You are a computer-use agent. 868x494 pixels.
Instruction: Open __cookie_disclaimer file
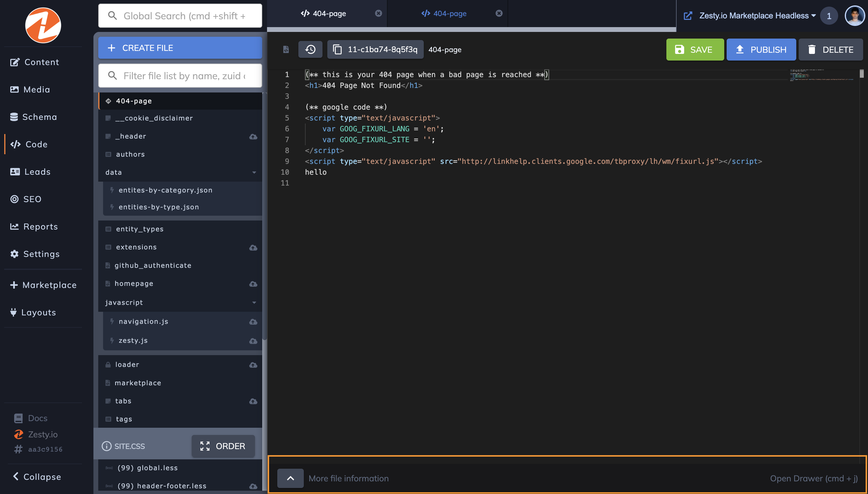coord(180,118)
